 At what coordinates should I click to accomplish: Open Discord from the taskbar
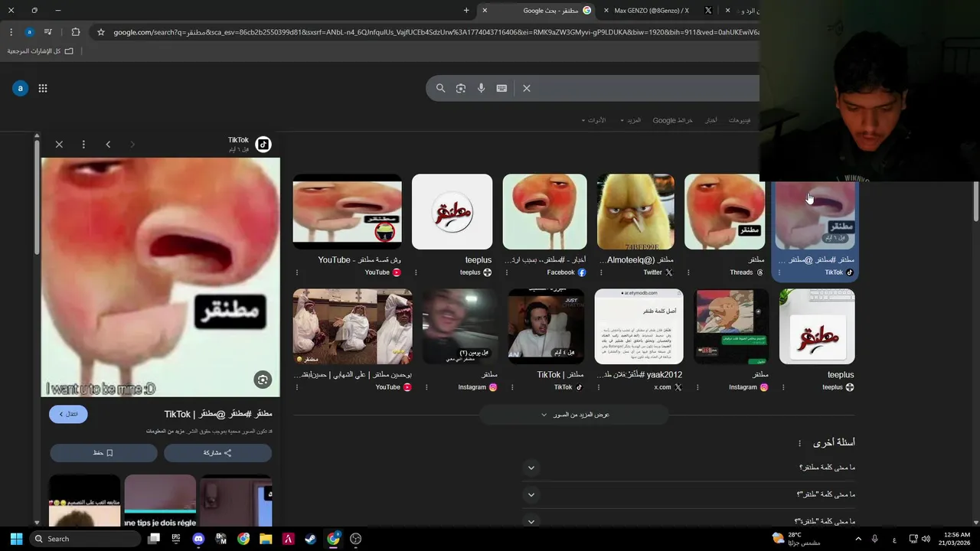[199, 539]
